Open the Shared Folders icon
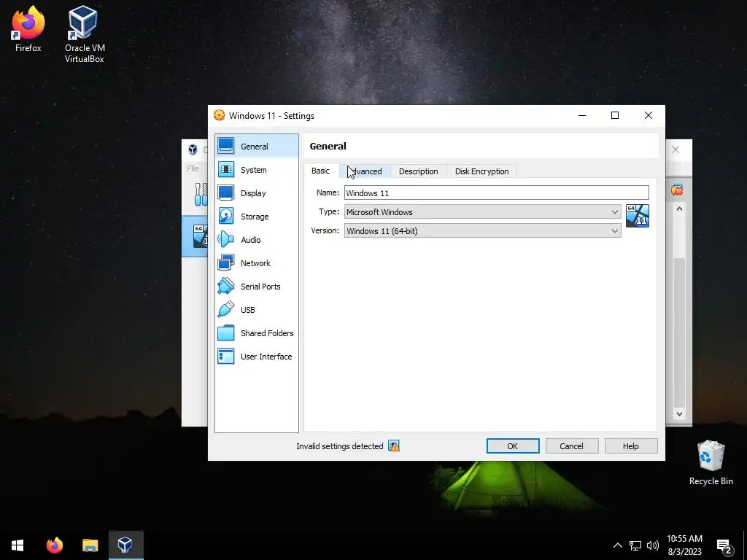This screenshot has width=747, height=560. coord(226,332)
